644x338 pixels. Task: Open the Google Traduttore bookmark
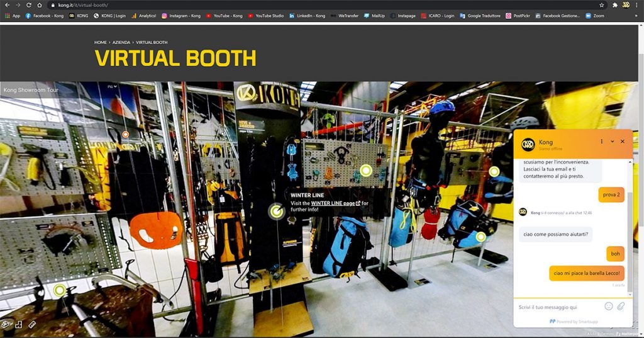[x=480, y=16]
